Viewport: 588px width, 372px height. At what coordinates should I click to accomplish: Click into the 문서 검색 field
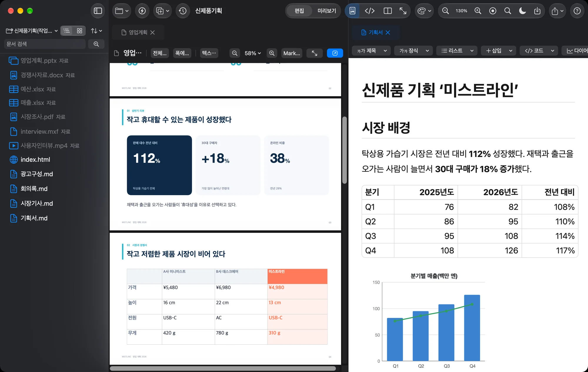[45, 44]
